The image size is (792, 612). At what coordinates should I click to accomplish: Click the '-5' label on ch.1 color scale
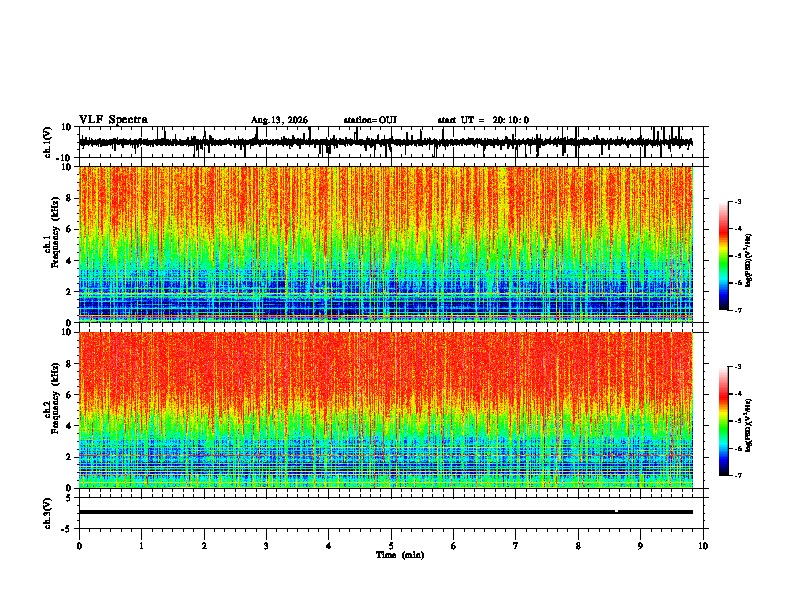738,256
